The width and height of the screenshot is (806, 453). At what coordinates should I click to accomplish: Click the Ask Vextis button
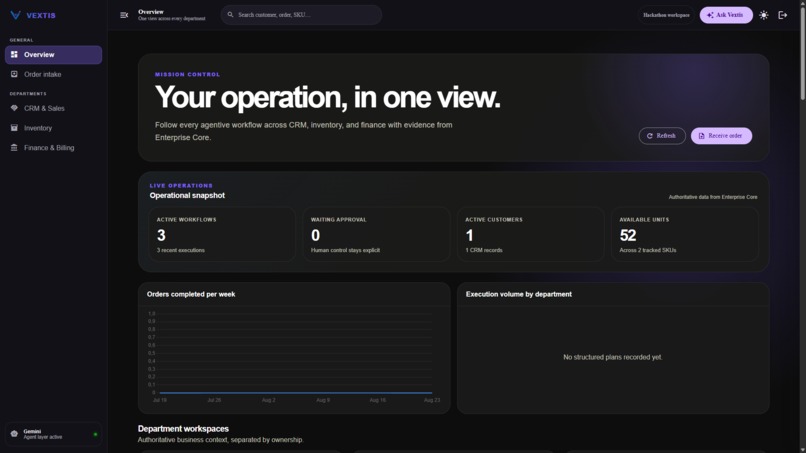click(726, 15)
